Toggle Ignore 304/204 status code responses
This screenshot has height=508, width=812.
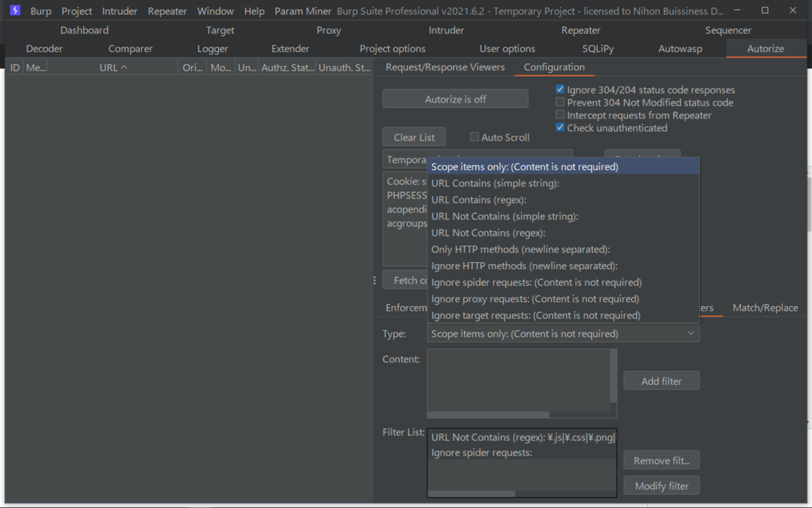pos(560,89)
